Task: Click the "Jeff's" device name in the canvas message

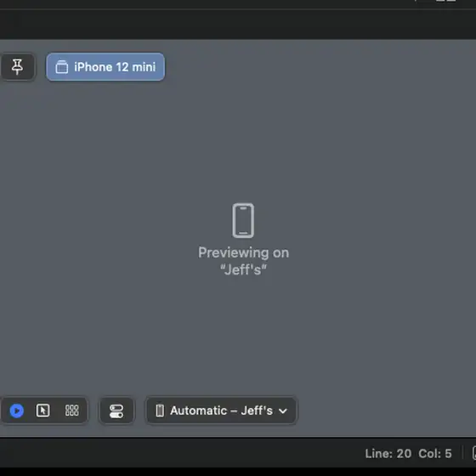Action: pyautogui.click(x=243, y=269)
